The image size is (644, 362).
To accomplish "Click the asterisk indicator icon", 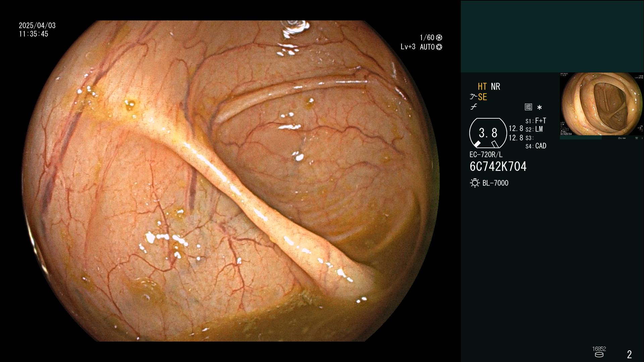I will point(539,108).
